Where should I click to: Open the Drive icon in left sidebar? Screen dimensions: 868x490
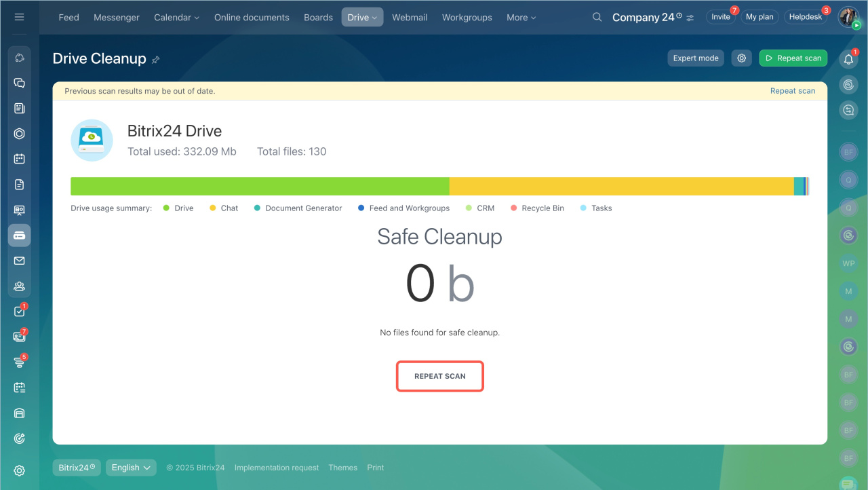click(x=19, y=235)
